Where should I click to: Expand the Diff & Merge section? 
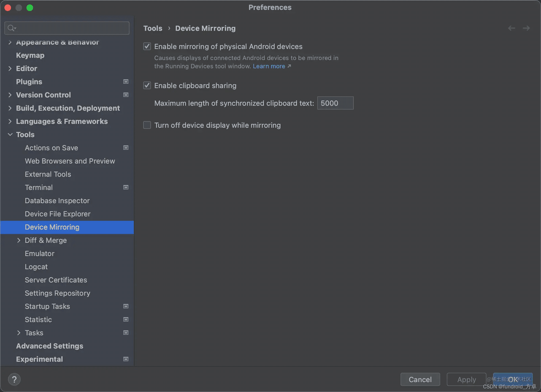pyautogui.click(x=18, y=240)
